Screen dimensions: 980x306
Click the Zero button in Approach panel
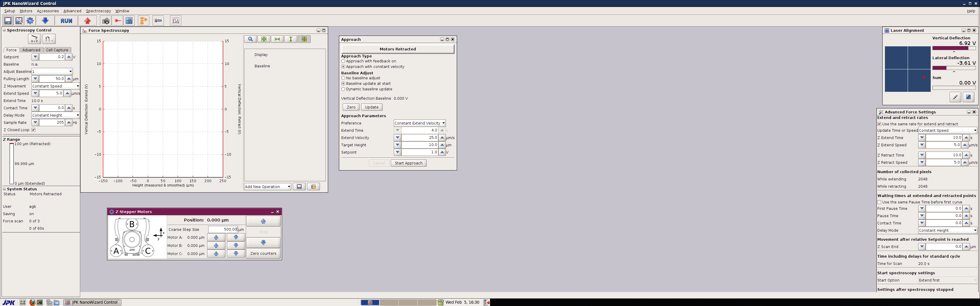(x=351, y=107)
